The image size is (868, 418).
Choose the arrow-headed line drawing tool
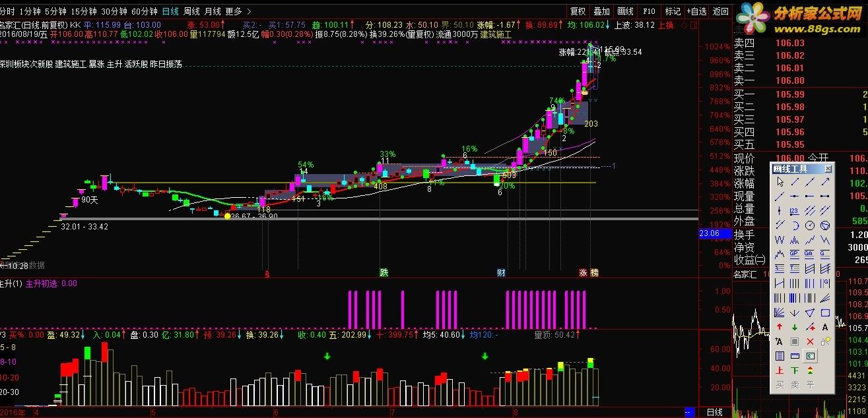click(825, 181)
